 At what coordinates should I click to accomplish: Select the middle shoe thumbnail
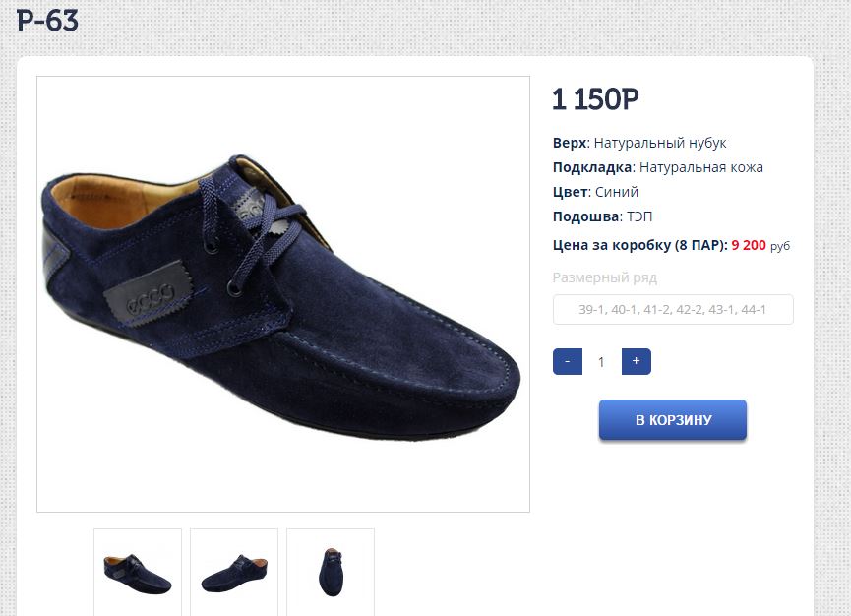pyautogui.click(x=234, y=572)
